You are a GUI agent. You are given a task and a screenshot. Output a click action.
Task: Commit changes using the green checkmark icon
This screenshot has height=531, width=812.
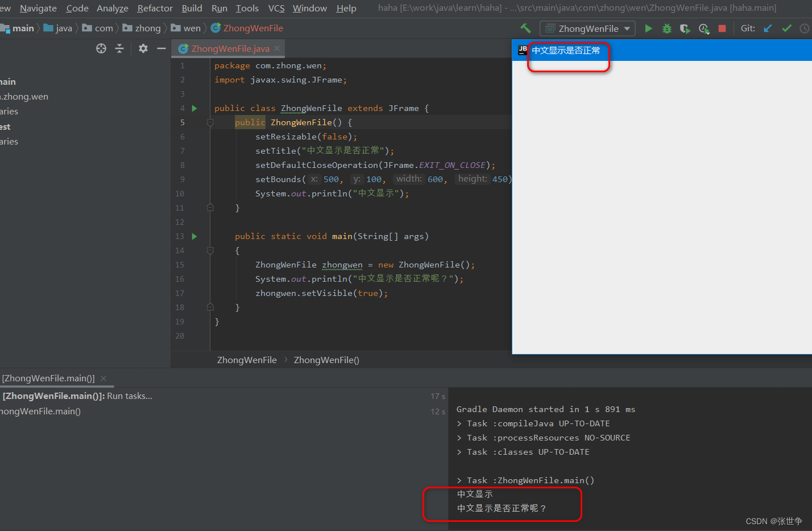(786, 28)
